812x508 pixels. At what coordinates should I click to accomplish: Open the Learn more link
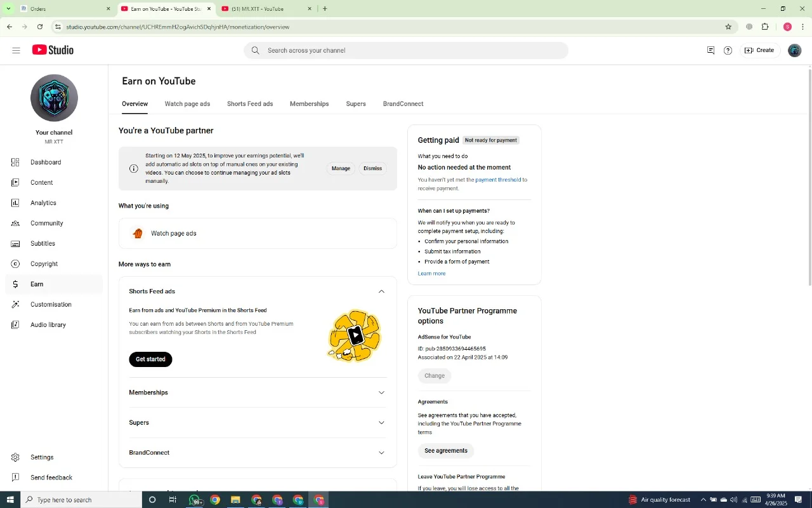(x=431, y=274)
